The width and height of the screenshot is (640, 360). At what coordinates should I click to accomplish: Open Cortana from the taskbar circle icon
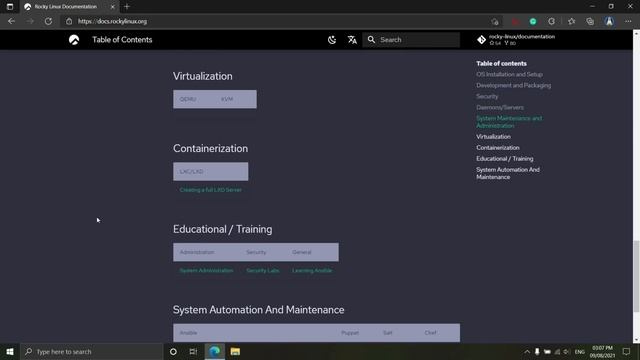[x=173, y=351]
